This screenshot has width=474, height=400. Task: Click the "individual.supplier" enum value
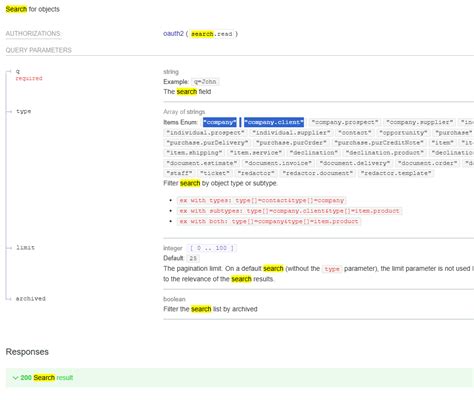click(291, 133)
